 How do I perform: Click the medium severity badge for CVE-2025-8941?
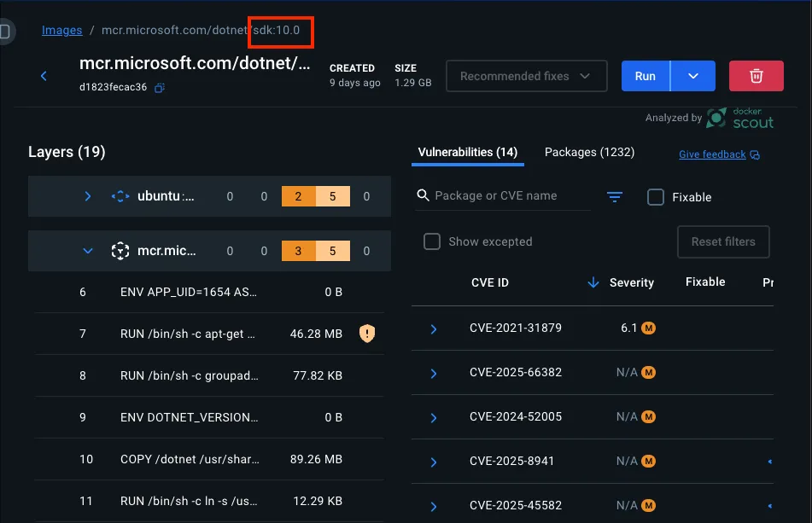[648, 461]
